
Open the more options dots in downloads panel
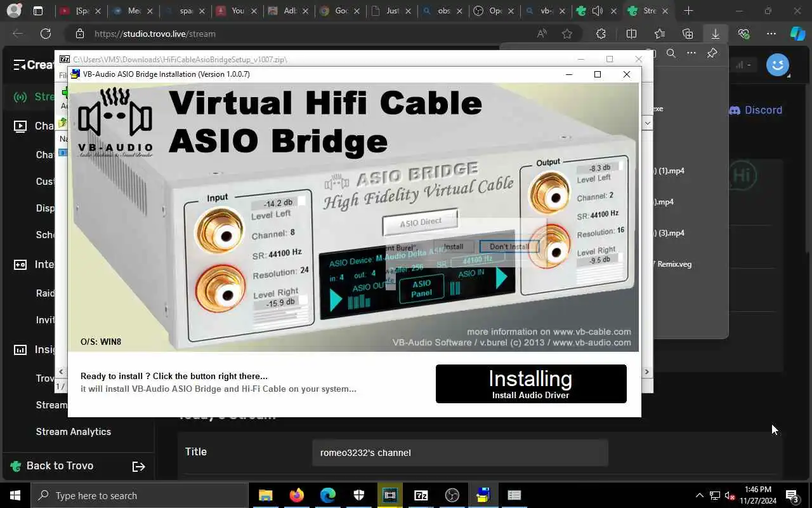691,53
